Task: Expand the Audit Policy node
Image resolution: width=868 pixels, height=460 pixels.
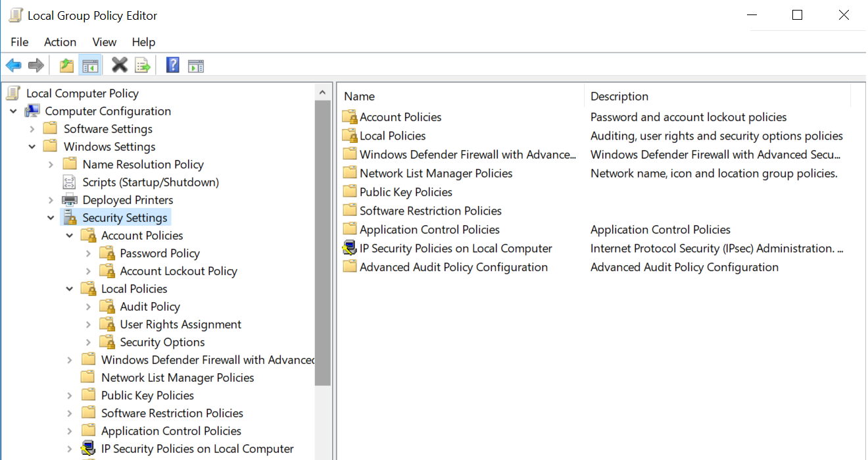Action: click(88, 307)
